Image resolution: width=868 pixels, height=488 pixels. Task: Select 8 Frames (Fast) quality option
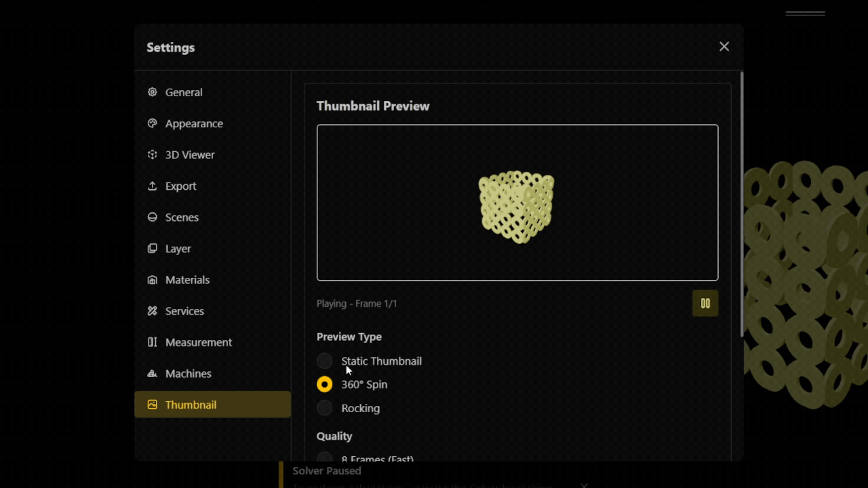pos(325,458)
